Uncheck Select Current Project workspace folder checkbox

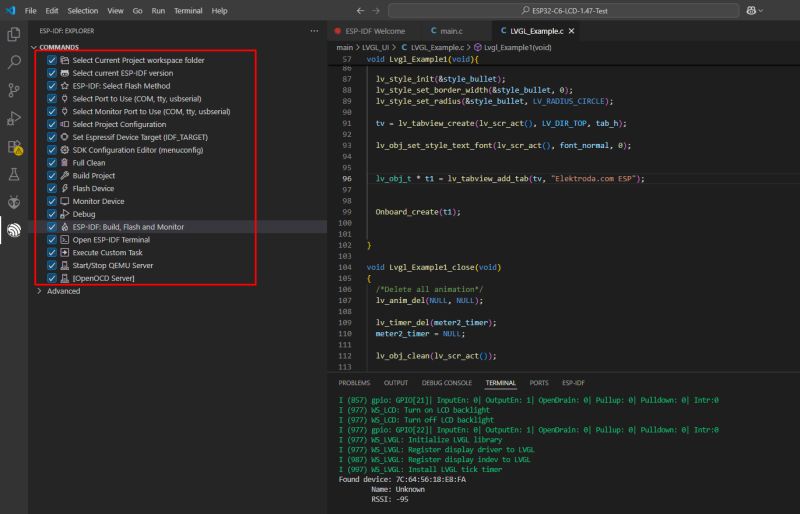52,60
